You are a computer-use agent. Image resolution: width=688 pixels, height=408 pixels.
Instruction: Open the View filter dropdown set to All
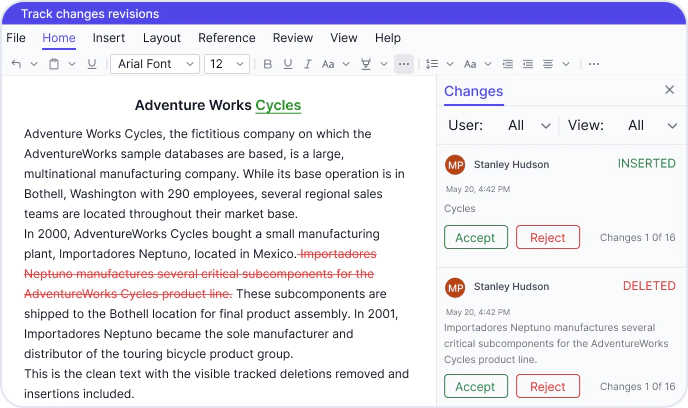pyautogui.click(x=652, y=125)
